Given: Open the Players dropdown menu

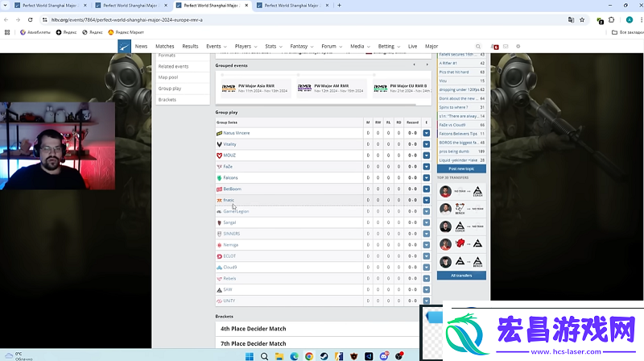Looking at the screenshot, I should click(246, 47).
